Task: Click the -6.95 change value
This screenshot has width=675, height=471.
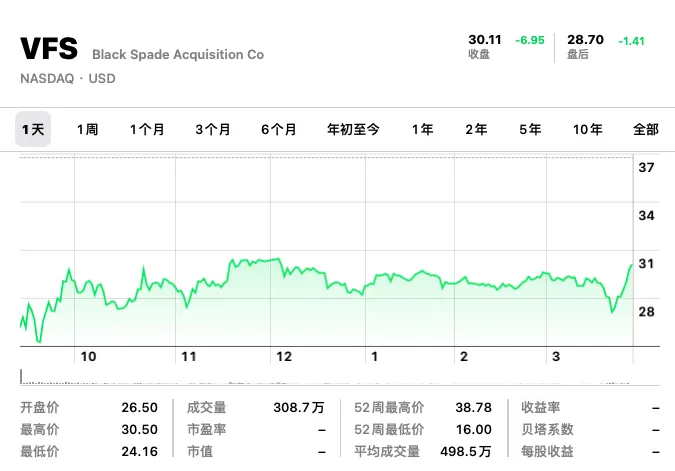Action: coord(530,40)
